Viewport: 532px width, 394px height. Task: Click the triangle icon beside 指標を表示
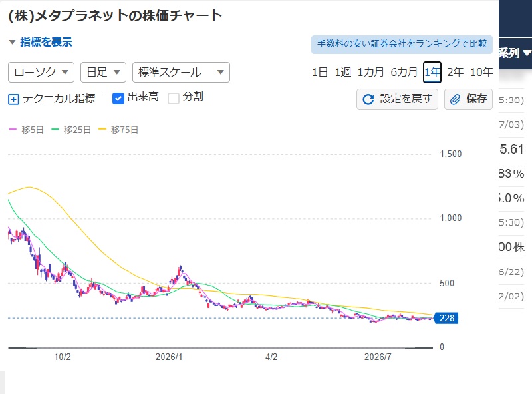click(12, 42)
